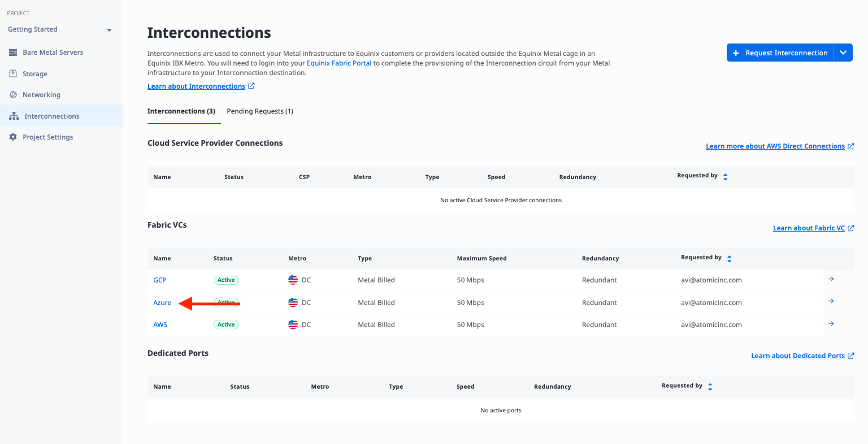This screenshot has width=868, height=444.
Task: Click external-link icon beside Learn about Dedicated Ports
Action: (851, 356)
